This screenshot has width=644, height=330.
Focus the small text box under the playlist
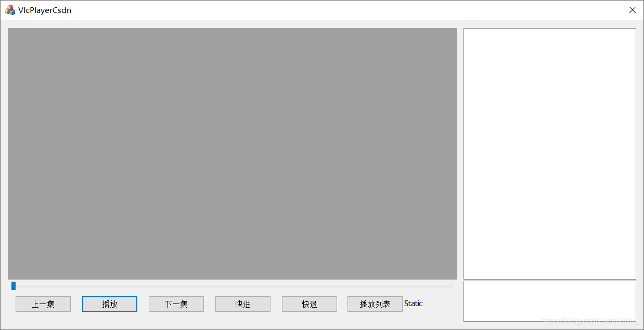[550, 301]
